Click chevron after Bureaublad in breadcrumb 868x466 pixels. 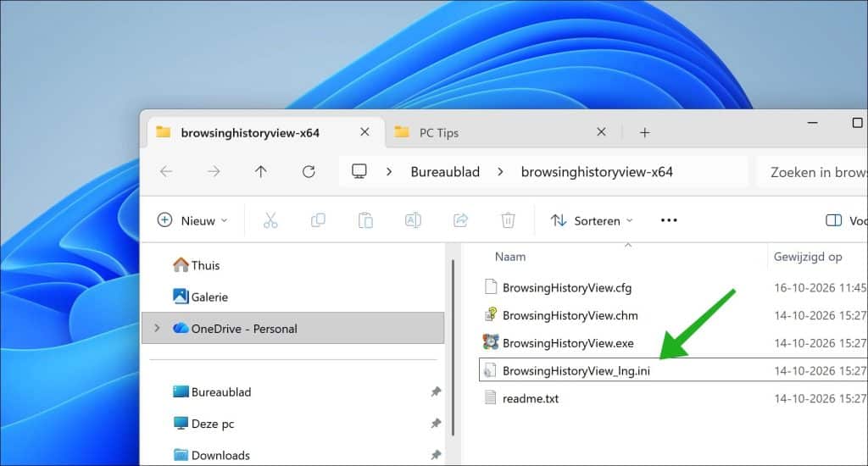[x=500, y=172]
